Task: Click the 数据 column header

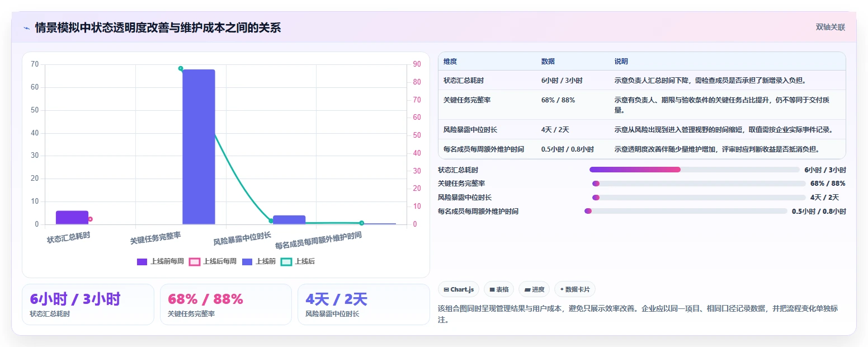Action: click(x=548, y=62)
